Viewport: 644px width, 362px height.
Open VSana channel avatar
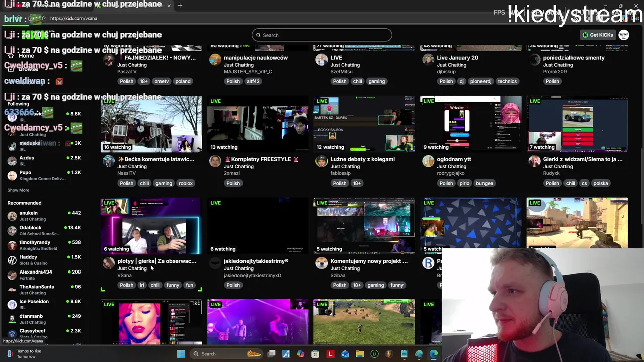tap(108, 263)
